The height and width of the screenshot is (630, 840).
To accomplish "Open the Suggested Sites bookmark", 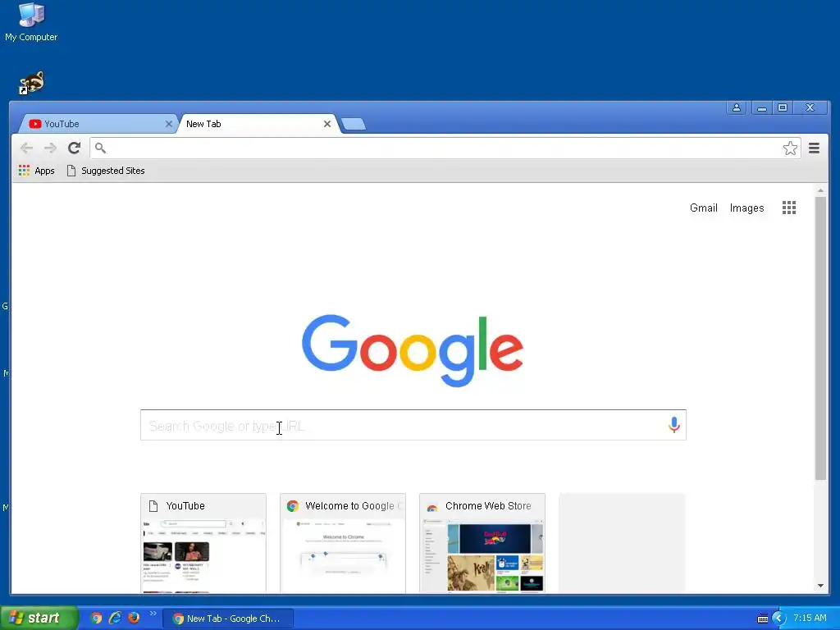I will coord(106,171).
